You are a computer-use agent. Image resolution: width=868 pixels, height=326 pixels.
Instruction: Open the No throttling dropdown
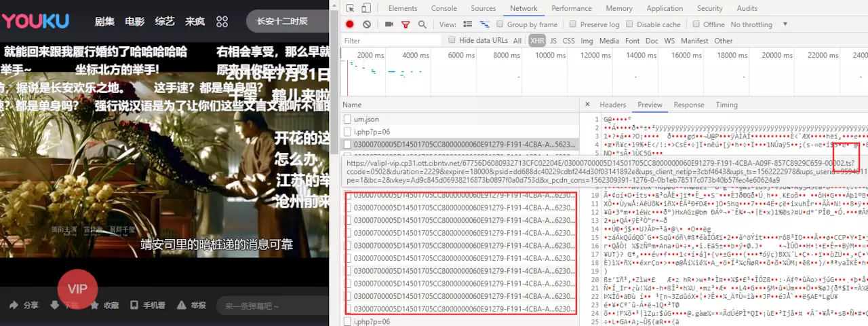(758, 24)
